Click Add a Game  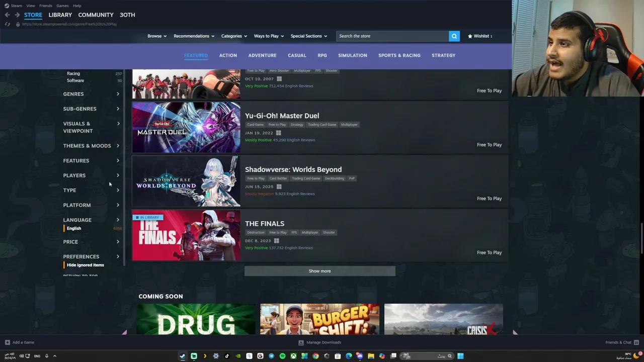tap(20, 342)
